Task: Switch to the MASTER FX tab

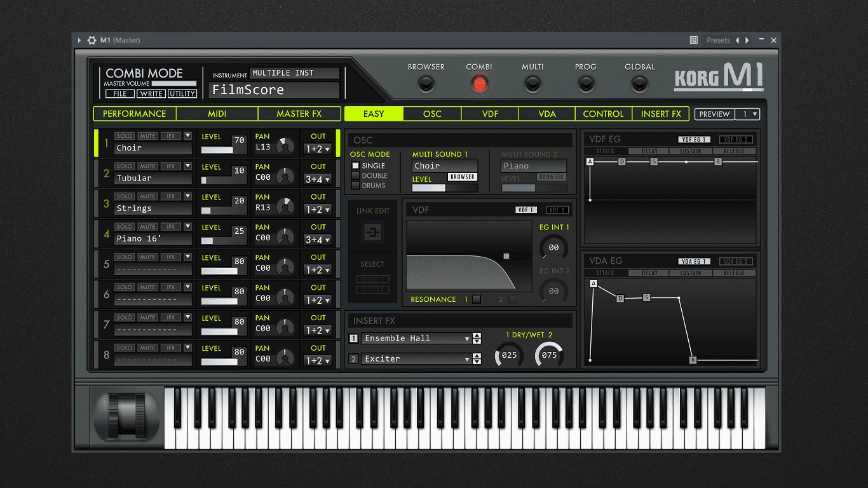Action: (299, 114)
